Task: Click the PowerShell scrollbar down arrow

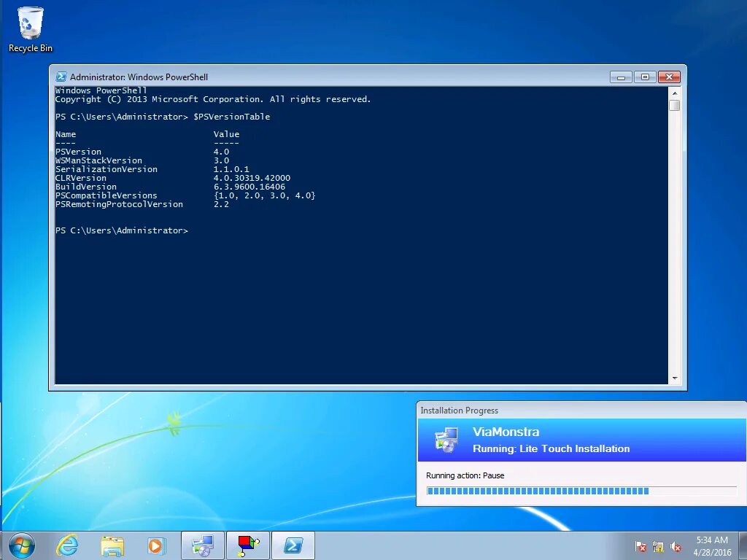Action: (675, 378)
